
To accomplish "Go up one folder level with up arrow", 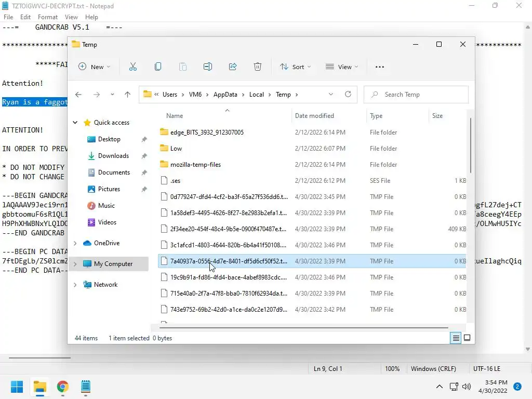I will pos(128,95).
